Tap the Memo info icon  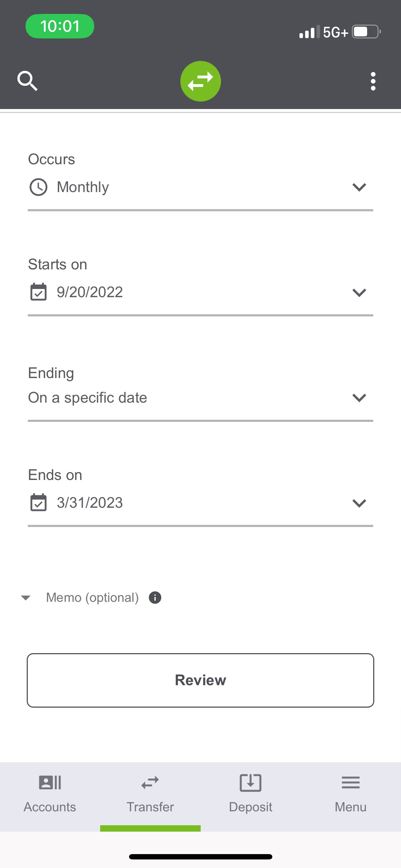(155, 598)
